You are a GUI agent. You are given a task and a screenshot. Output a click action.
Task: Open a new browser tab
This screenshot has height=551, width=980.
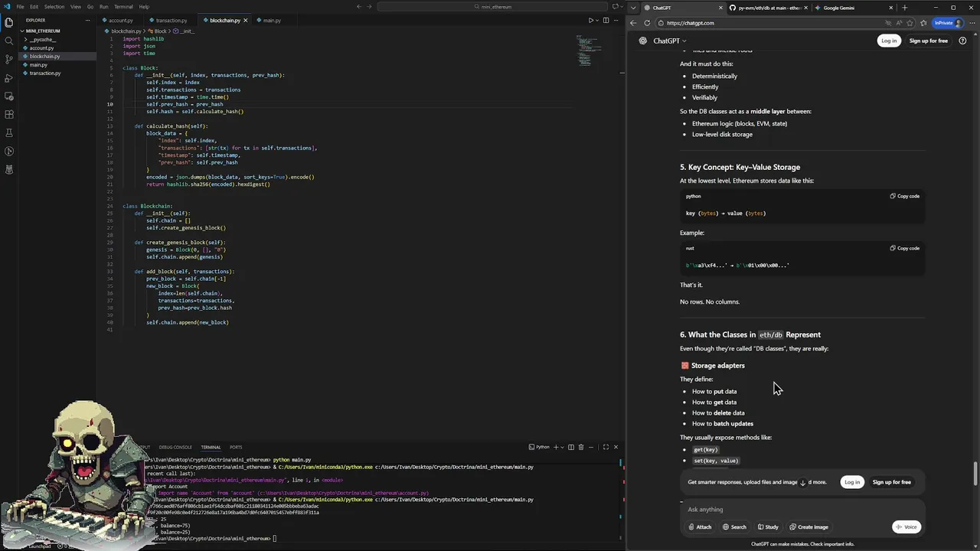pyautogui.click(x=905, y=8)
